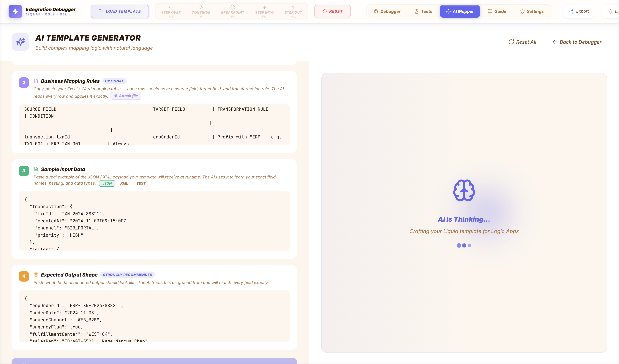Open the Load Template dialog
The height and width of the screenshot is (364, 619).
coord(120,11)
